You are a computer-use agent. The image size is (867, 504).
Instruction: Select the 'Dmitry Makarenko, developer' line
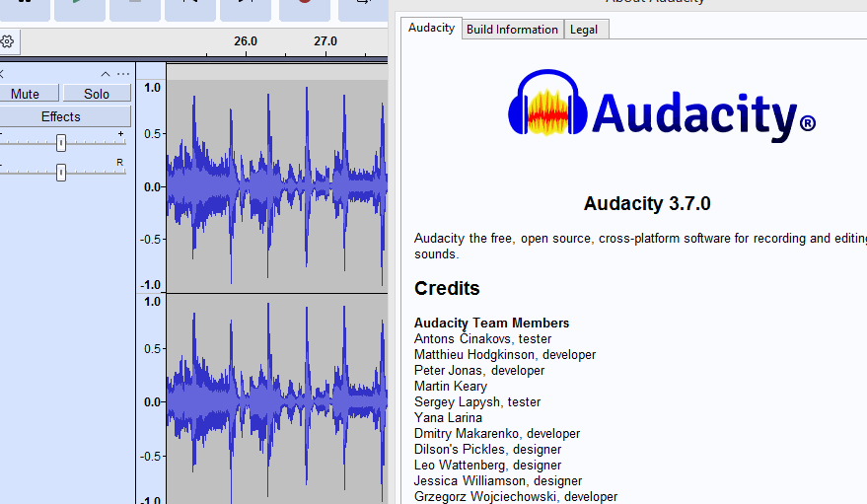click(x=497, y=433)
